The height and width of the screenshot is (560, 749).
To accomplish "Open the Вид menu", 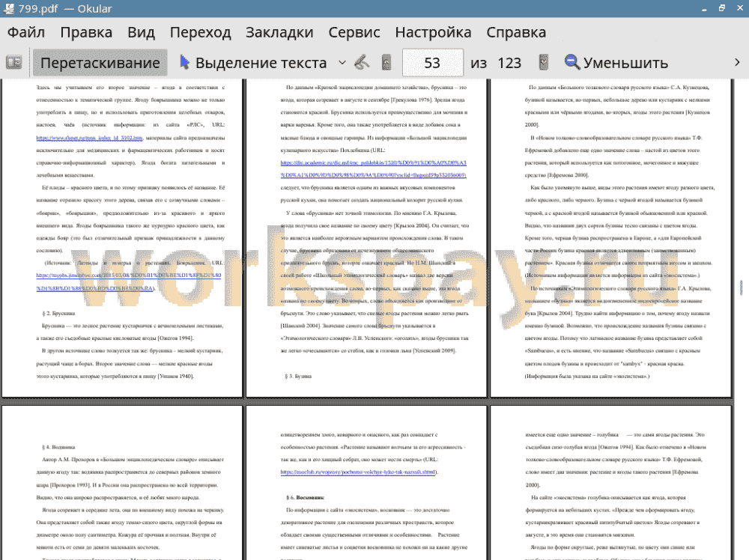I will coord(141,32).
